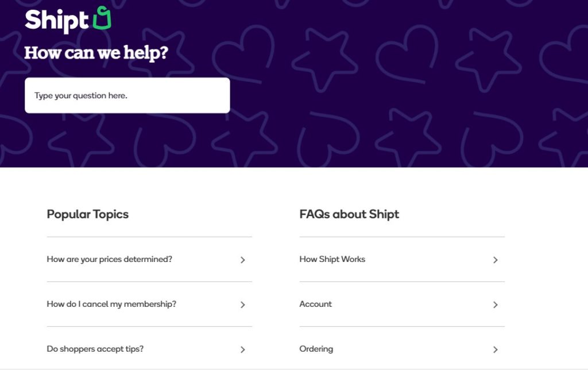Click arrow icon next to cancel membership question
588x370 pixels.
click(243, 305)
